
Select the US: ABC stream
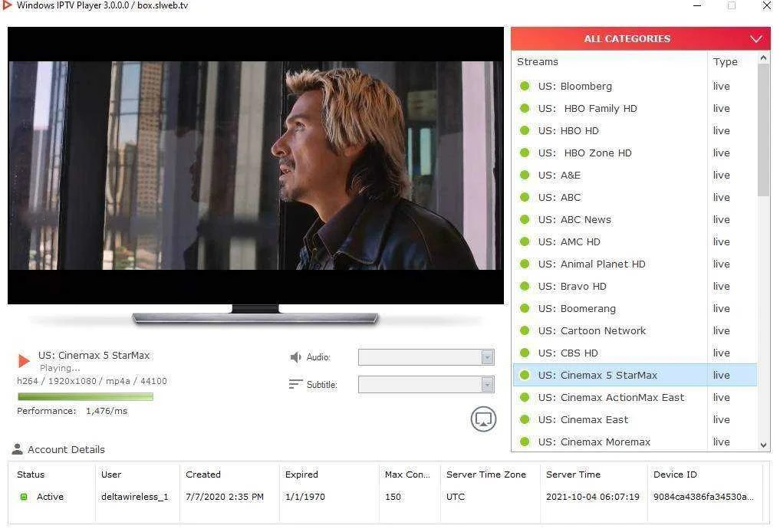pos(635,197)
